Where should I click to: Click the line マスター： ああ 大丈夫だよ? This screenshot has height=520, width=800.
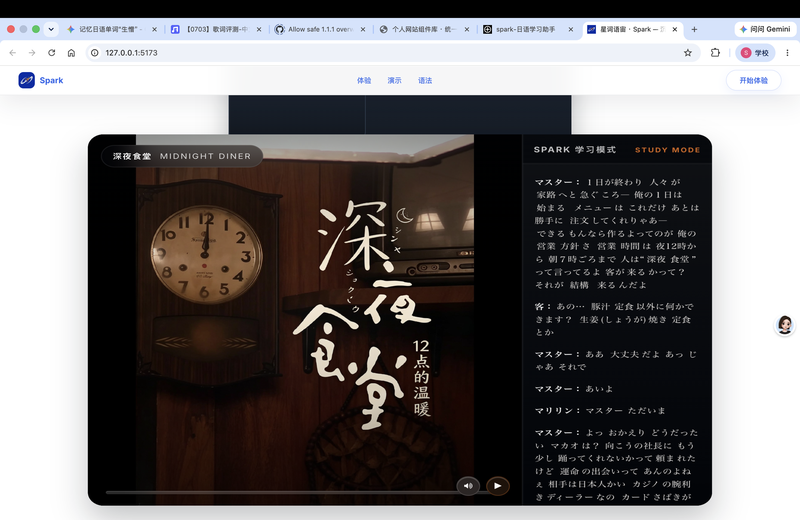(x=616, y=360)
